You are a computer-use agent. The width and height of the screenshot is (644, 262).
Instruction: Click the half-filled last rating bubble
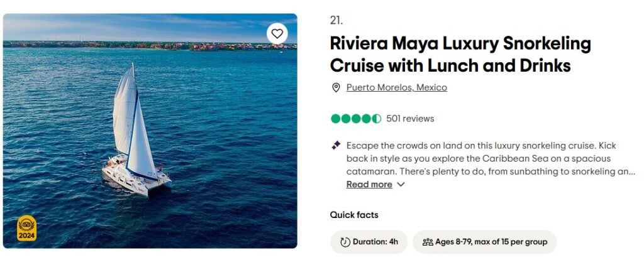[x=376, y=119]
